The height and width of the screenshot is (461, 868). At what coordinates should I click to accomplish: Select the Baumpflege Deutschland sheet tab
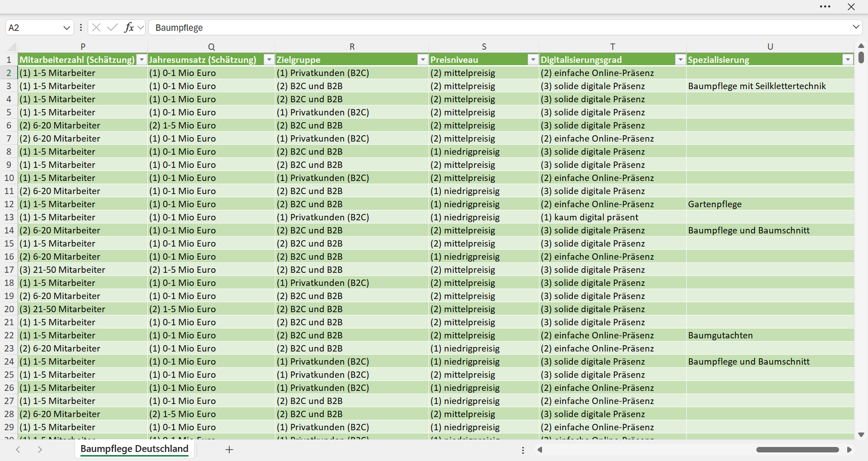[x=135, y=449]
